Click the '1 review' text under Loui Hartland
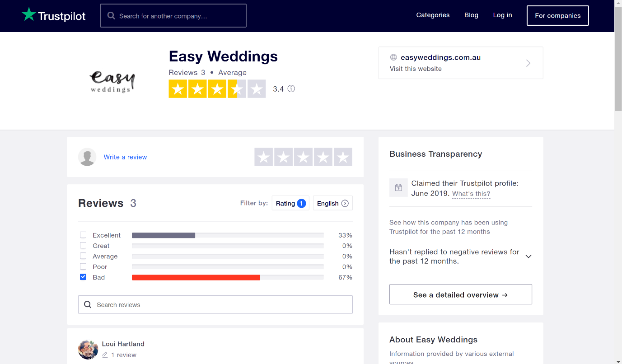The image size is (622, 364). pos(124,355)
